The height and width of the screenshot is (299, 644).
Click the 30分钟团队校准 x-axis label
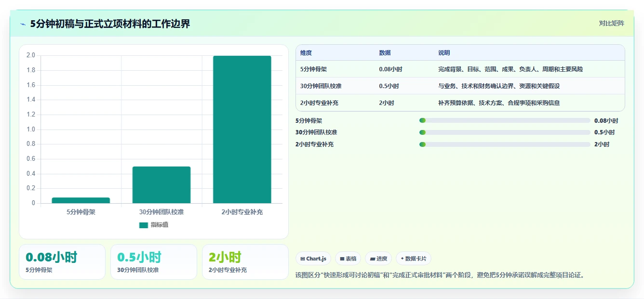[x=161, y=212]
